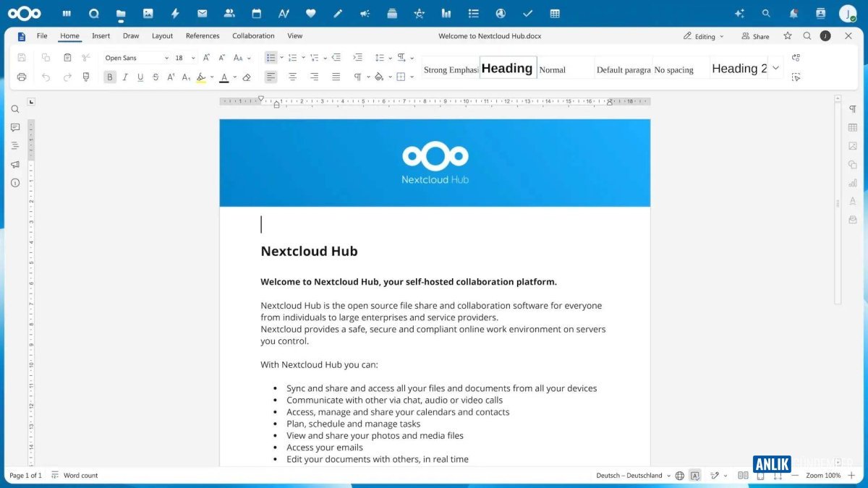This screenshot has width=868, height=488.
Task: Click the Print icon in toolbar
Action: (22, 77)
